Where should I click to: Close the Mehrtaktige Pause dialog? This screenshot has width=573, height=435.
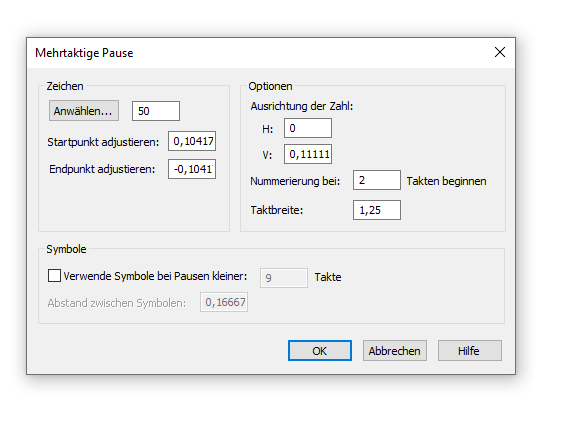pos(500,52)
